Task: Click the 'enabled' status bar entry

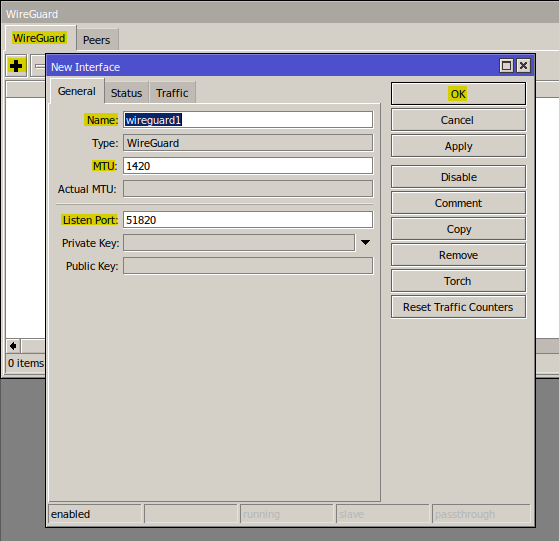Action: (95, 514)
